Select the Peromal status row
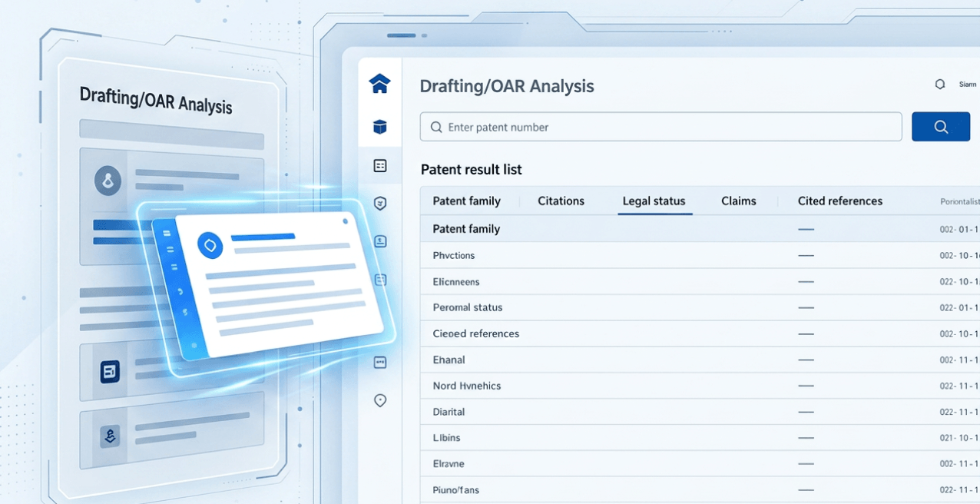 tap(700, 307)
